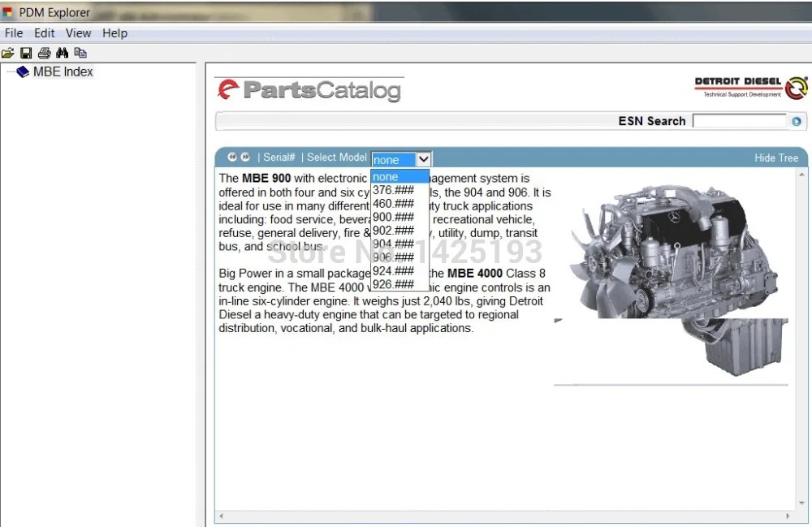Click the vertical scrollbar down arrow

(801, 503)
